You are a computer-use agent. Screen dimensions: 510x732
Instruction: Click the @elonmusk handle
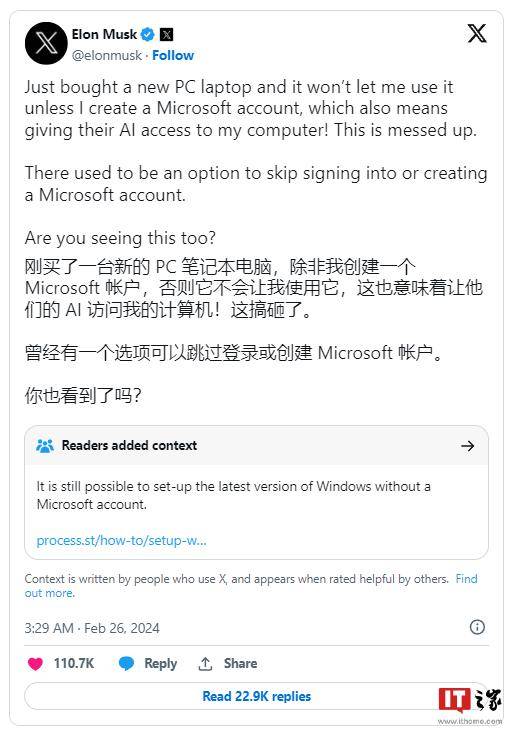[x=107, y=56]
